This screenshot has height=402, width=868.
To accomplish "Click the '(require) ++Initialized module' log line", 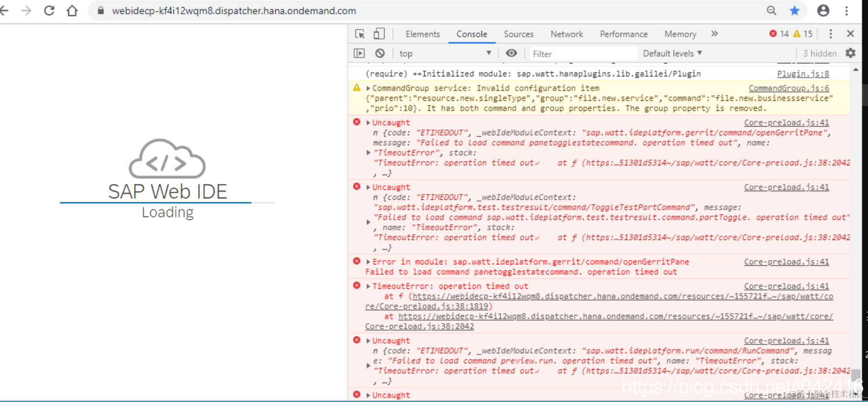I will [533, 74].
